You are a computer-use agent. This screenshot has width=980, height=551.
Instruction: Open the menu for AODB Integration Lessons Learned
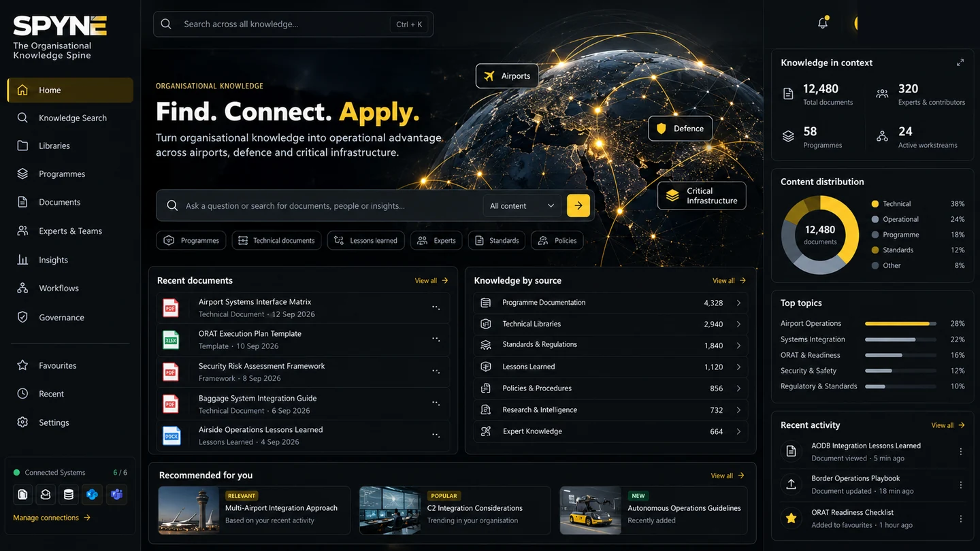961,452
